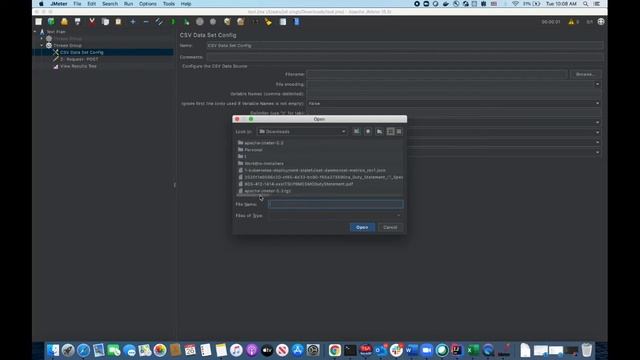The height and width of the screenshot is (360, 640).
Task: Open the File encoding dropdown
Action: tap(597, 84)
